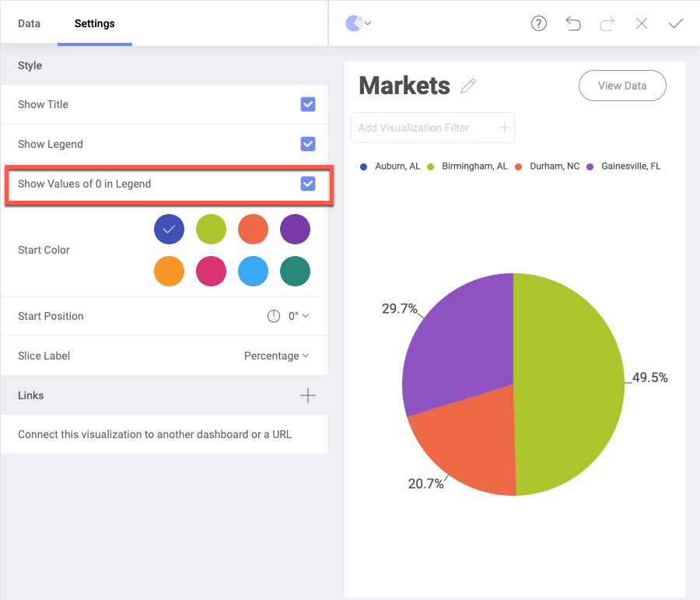Add a link with the plus icon
Viewport: 700px width, 600px height.
click(307, 395)
